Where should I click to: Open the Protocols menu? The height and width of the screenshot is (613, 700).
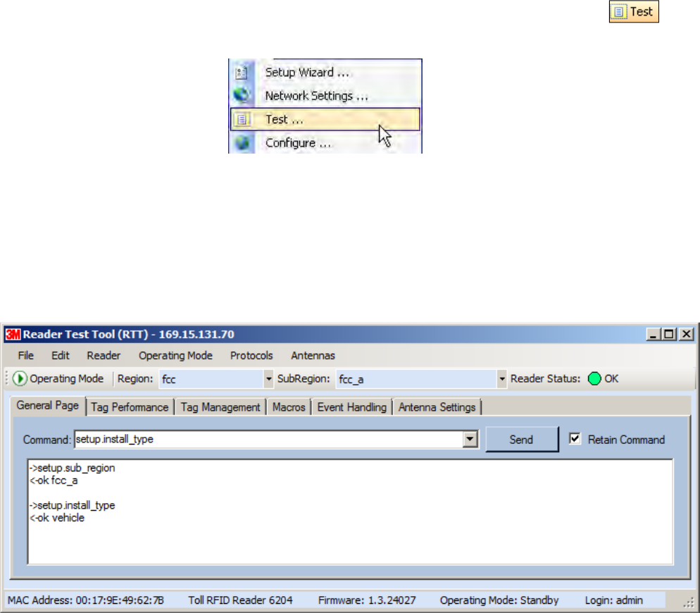(x=251, y=356)
